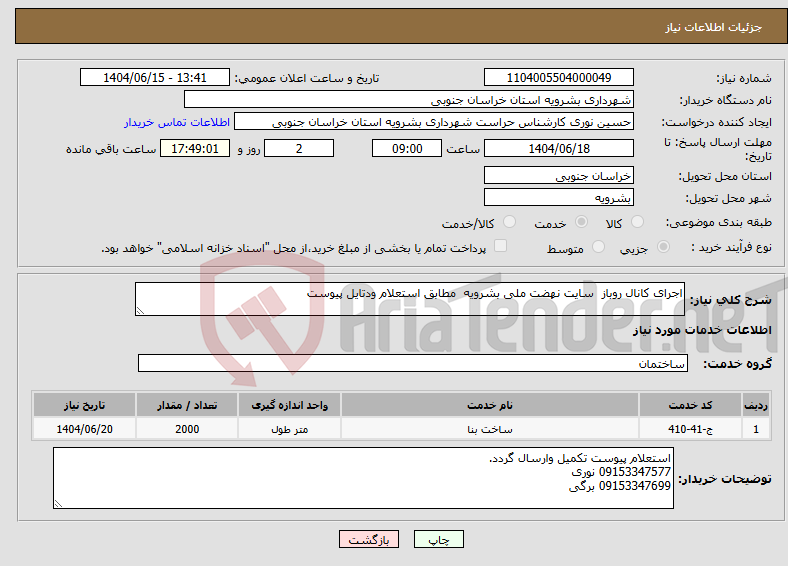Click the service group field ساختمان
Viewport: 788px width, 566px height.
[x=413, y=363]
